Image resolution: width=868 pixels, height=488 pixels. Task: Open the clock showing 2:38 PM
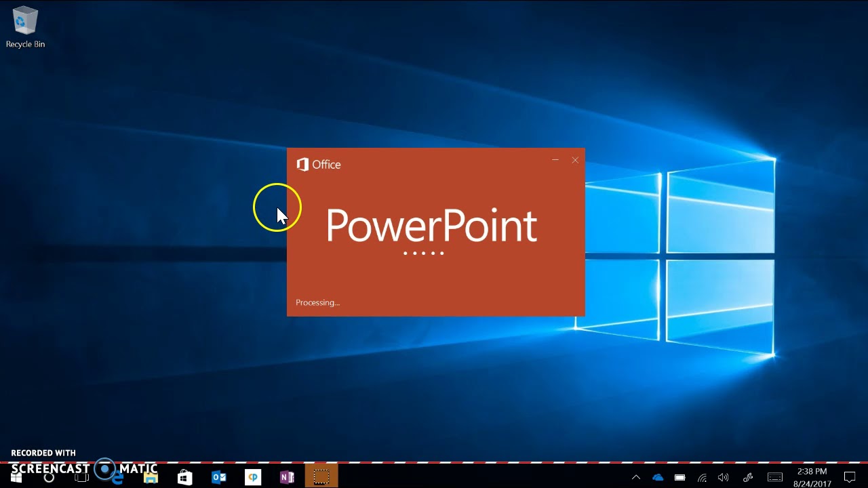pyautogui.click(x=812, y=478)
